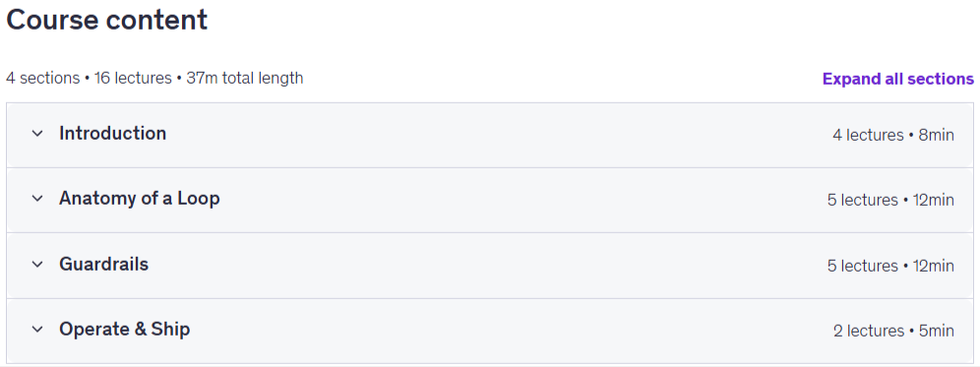
Task: Expand the Introduction section chevron
Action: tap(37, 134)
